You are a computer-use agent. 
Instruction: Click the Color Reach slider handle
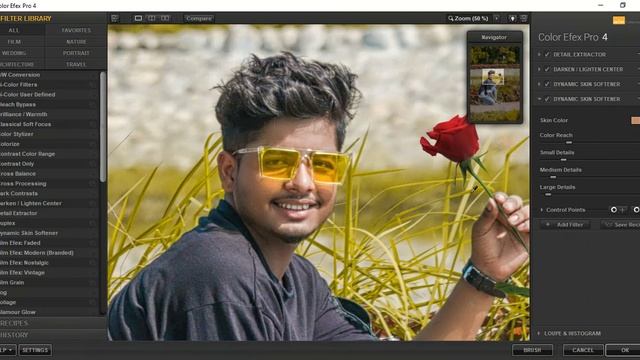(569, 142)
